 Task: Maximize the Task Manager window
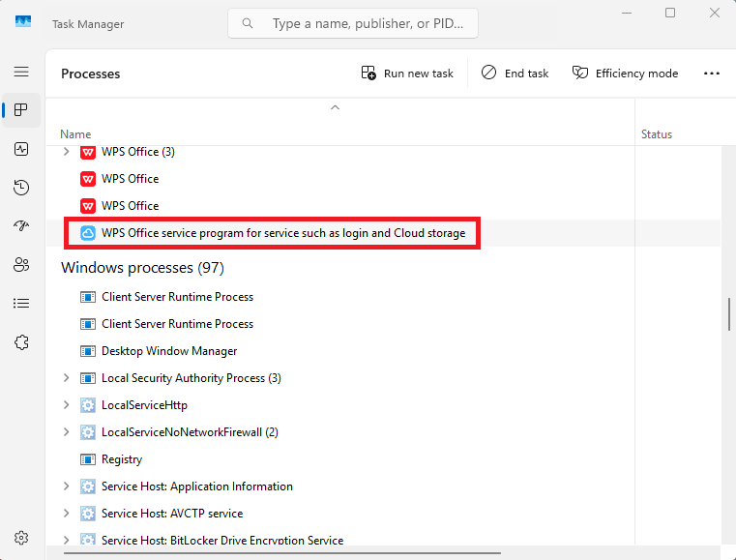coord(670,13)
